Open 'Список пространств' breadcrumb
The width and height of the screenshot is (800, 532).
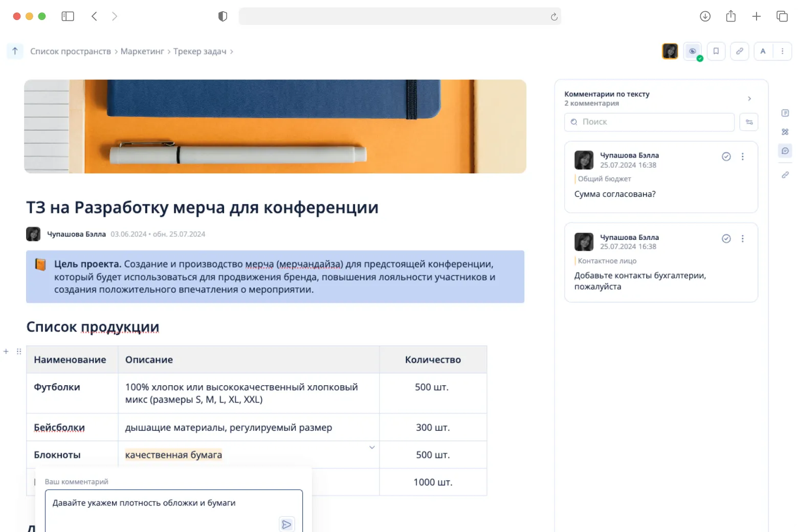(x=71, y=52)
